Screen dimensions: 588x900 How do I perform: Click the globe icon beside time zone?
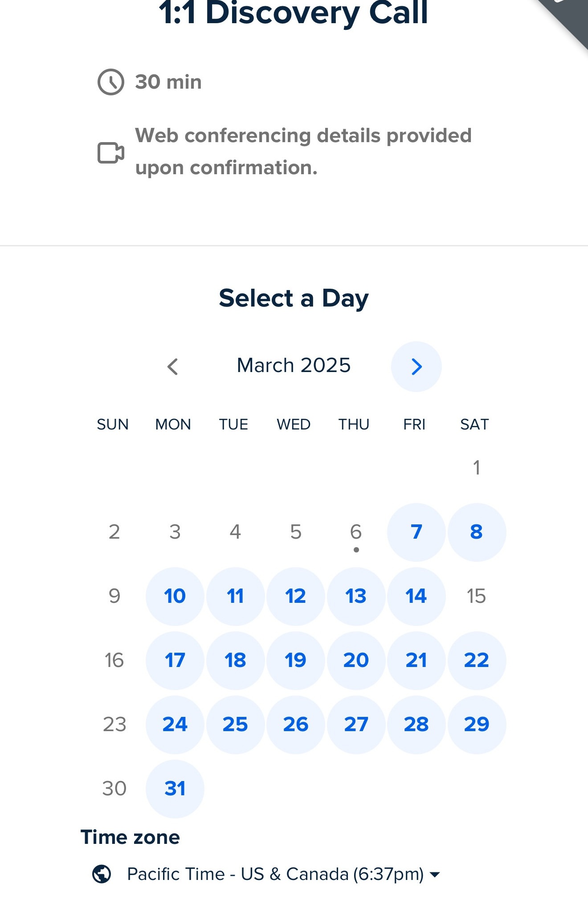pos(102,874)
